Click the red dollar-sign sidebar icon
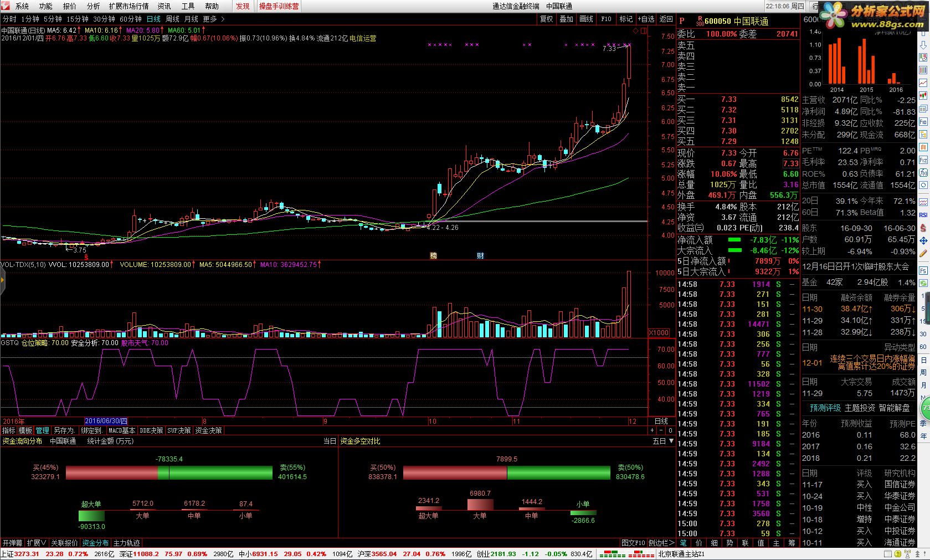The width and height of the screenshot is (930, 560). pyautogui.click(x=923, y=228)
